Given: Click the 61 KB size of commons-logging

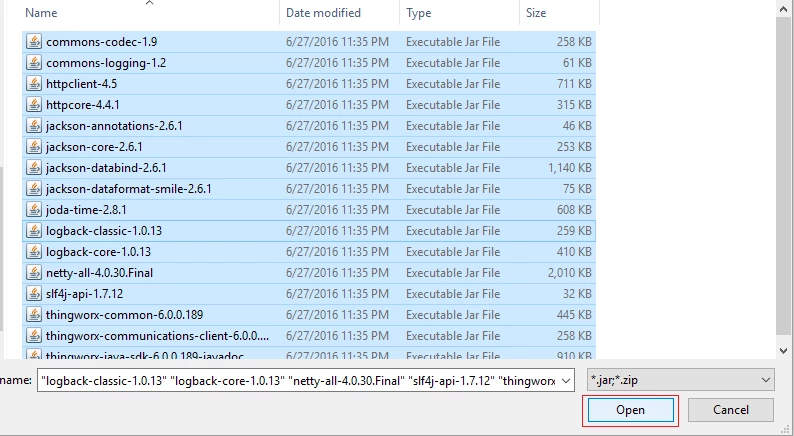Looking at the screenshot, I should 577,63.
